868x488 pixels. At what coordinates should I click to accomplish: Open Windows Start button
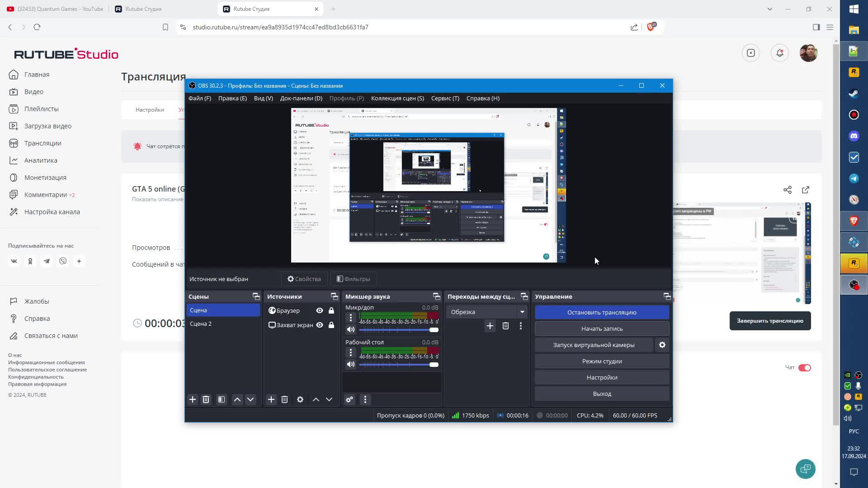coord(854,9)
